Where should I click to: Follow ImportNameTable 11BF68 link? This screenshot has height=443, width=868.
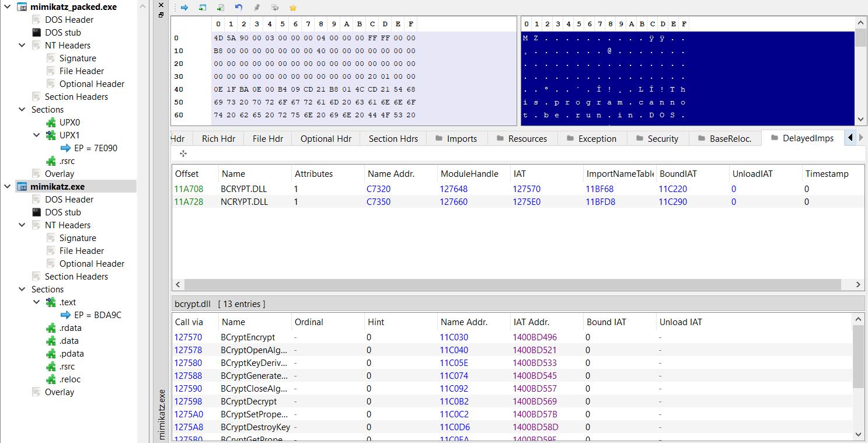point(599,189)
